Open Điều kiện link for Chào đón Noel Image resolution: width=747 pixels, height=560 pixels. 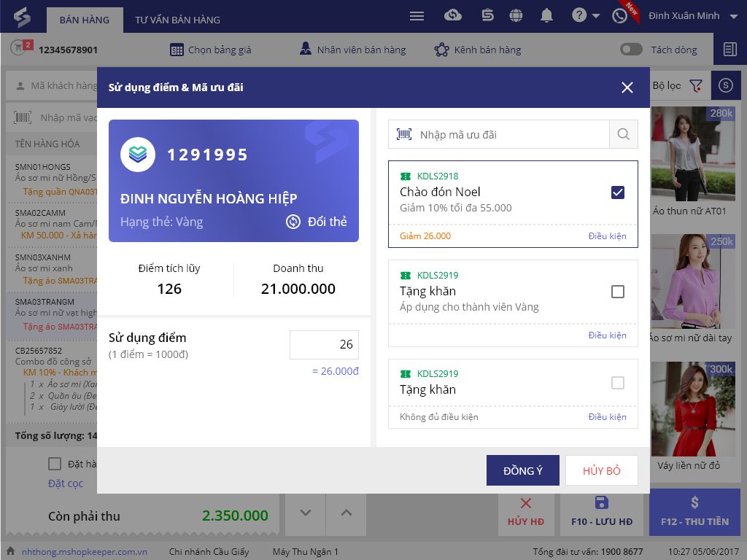point(607,236)
